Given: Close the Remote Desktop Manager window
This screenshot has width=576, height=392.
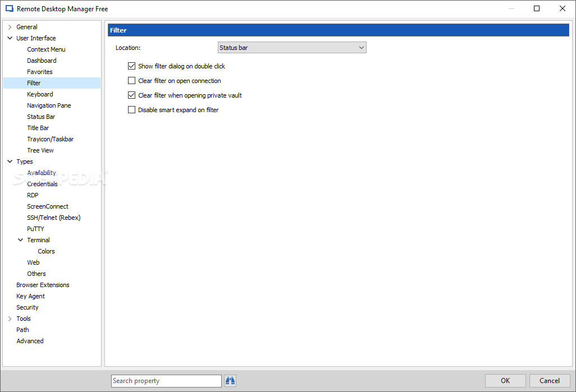Looking at the screenshot, I should point(563,8).
